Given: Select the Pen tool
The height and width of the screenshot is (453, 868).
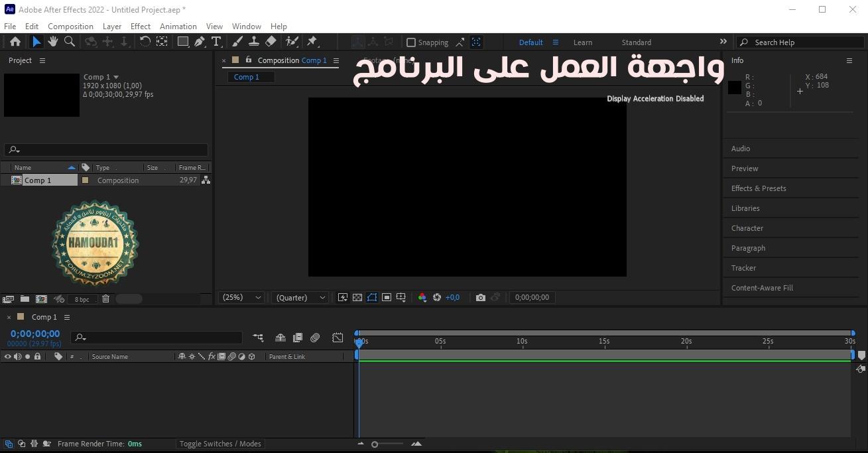Looking at the screenshot, I should [x=200, y=42].
